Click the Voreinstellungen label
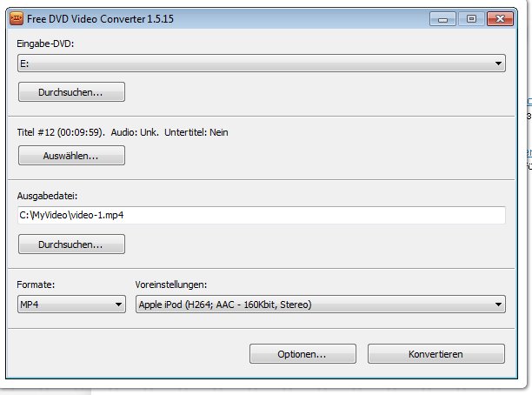The width and height of the screenshot is (532, 395). 171,285
